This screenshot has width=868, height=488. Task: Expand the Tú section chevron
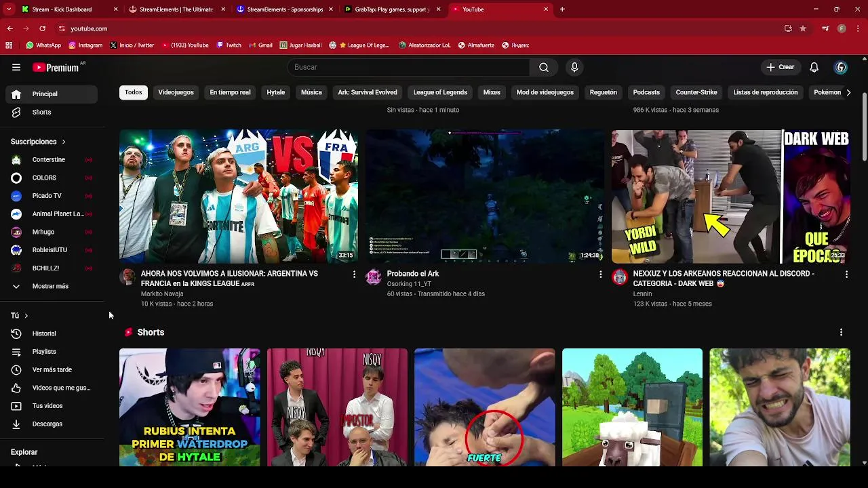coord(26,316)
